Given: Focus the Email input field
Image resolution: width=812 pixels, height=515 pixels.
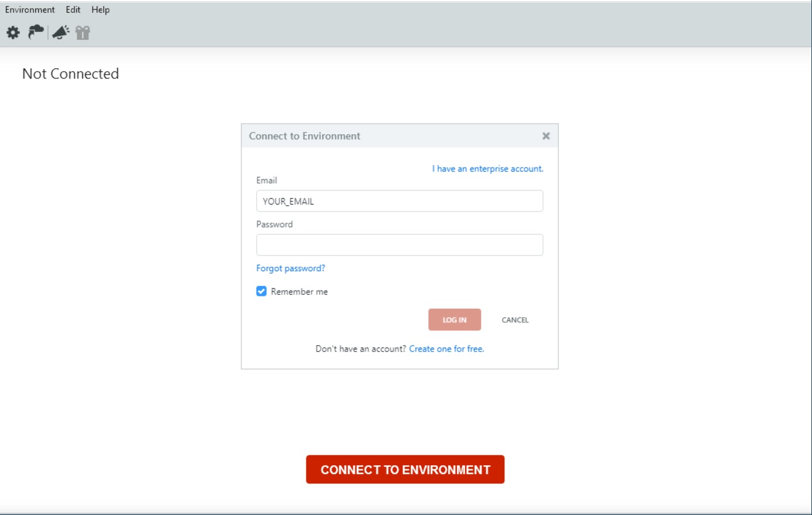Looking at the screenshot, I should coord(400,201).
